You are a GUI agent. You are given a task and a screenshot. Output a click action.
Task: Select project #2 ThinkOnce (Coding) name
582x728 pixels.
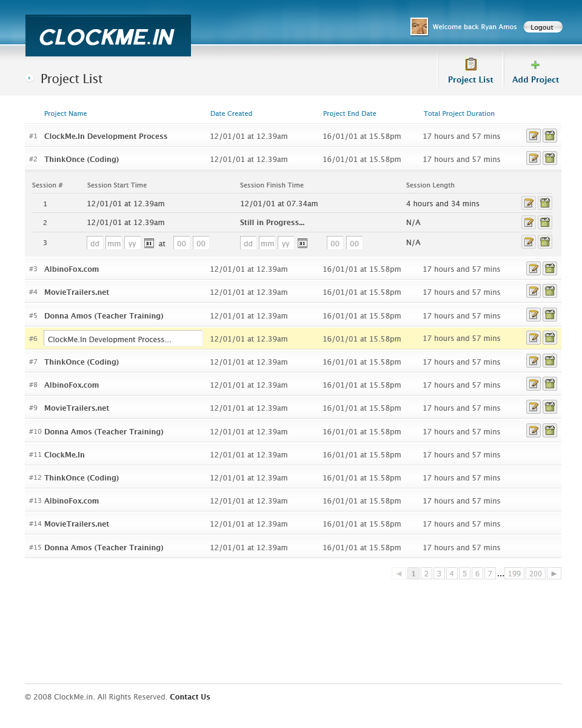tap(81, 160)
